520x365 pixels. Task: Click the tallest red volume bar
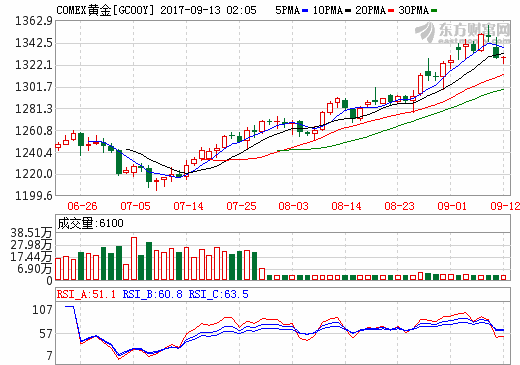click(x=134, y=258)
